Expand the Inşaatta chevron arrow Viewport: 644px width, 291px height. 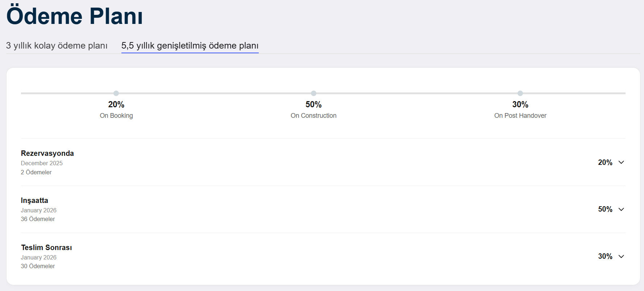point(621,209)
